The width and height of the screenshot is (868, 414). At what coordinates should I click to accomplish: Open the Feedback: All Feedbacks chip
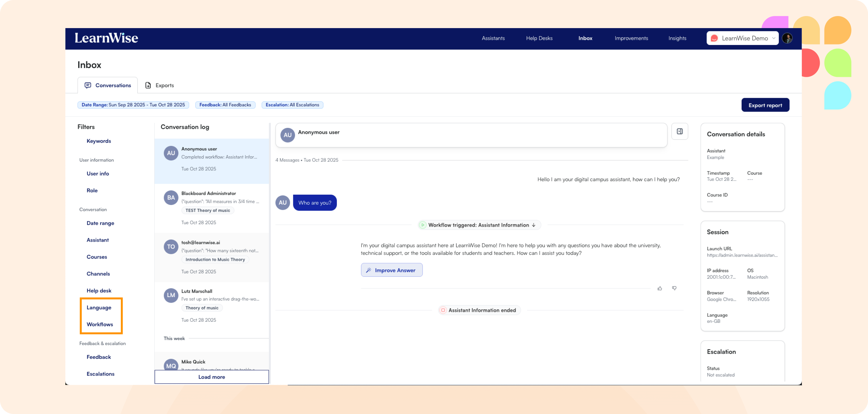225,105
